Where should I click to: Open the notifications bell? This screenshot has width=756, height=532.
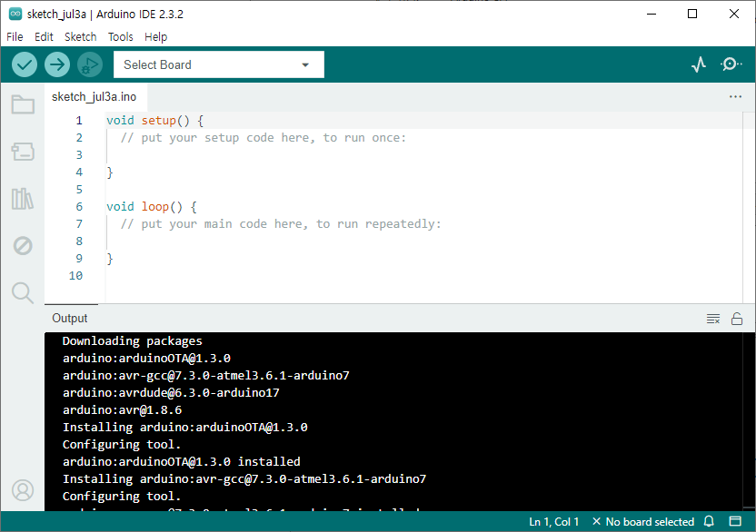[x=709, y=521]
